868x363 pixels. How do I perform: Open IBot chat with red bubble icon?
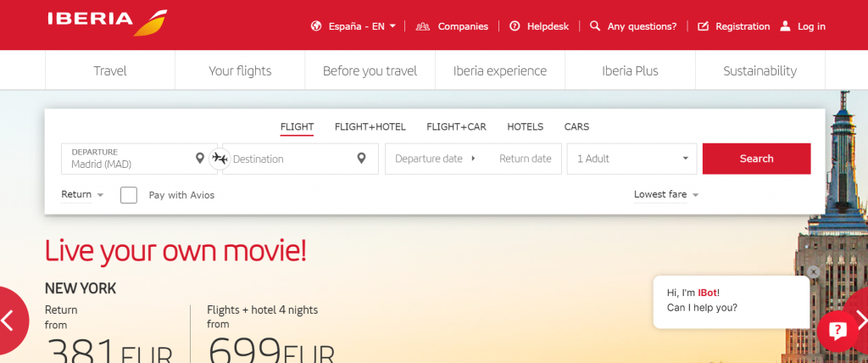pyautogui.click(x=837, y=331)
